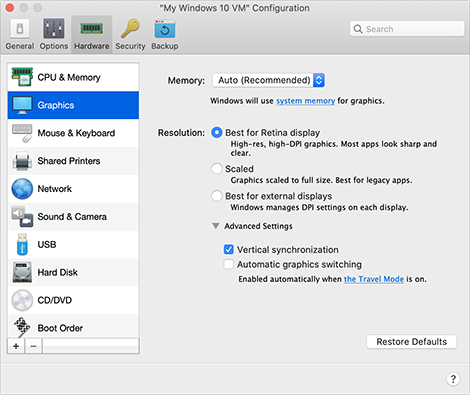Click the Hard Disk icon
Viewport: 470px width, 395px height.
pyautogui.click(x=22, y=272)
